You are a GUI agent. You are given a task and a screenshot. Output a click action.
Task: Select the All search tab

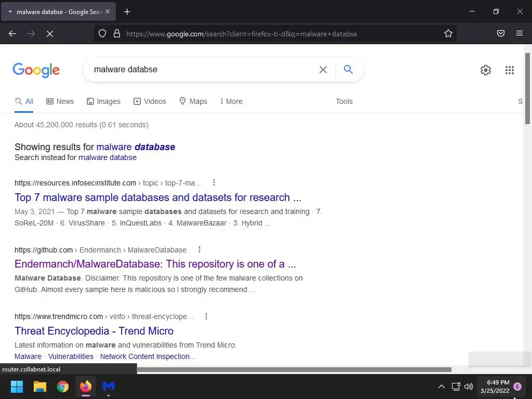pos(24,101)
